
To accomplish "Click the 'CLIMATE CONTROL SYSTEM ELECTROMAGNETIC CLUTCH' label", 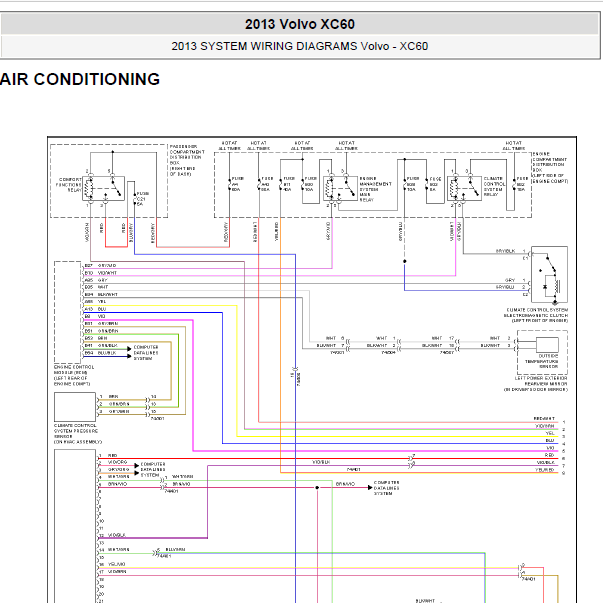I will pos(536,315).
